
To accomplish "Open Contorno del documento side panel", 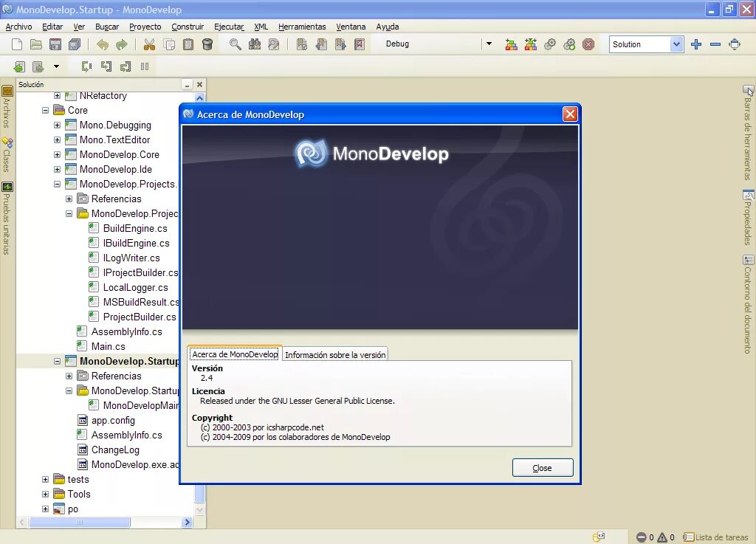I will (x=748, y=304).
